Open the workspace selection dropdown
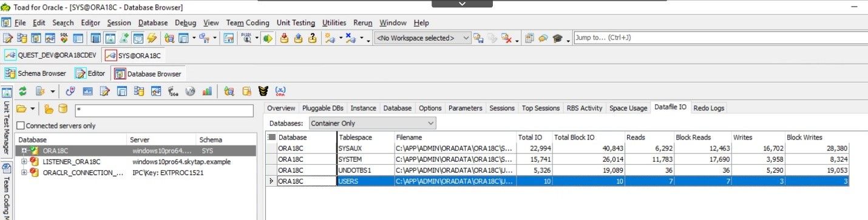Image resolution: width=868 pixels, height=220 pixels. tap(466, 38)
